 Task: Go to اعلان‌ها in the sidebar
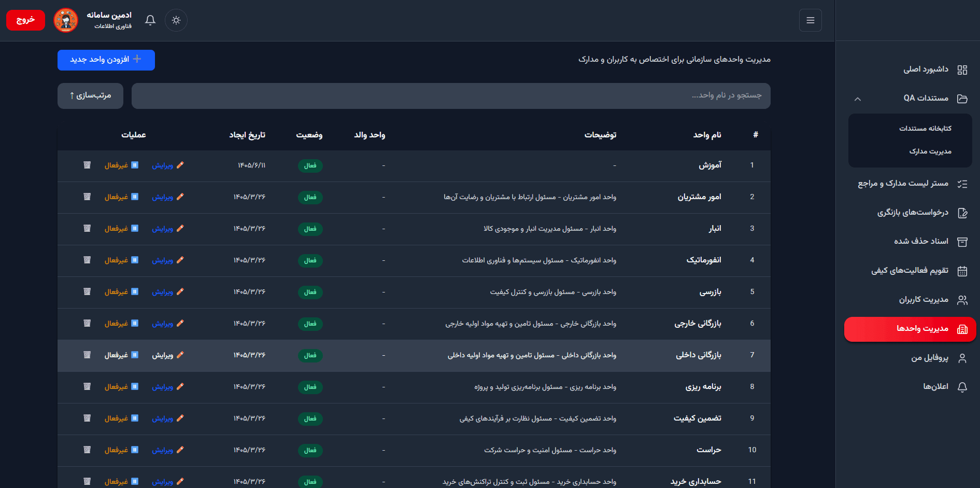(907, 387)
